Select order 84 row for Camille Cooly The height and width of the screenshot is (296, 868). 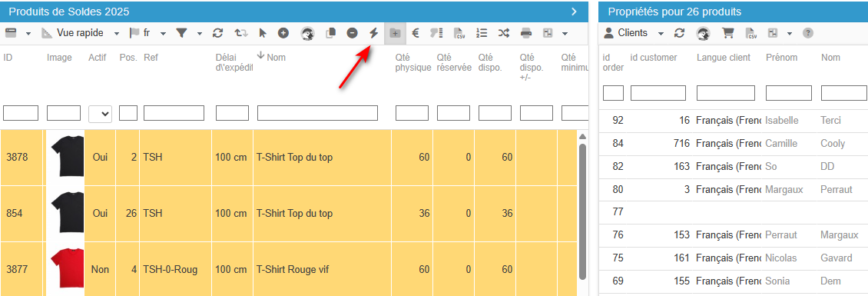coord(734,144)
